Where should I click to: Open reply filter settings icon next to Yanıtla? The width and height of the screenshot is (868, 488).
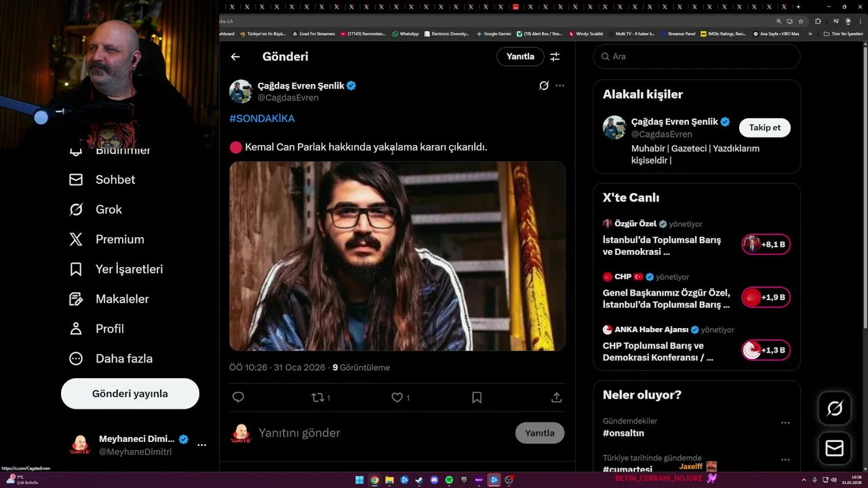click(x=555, y=57)
